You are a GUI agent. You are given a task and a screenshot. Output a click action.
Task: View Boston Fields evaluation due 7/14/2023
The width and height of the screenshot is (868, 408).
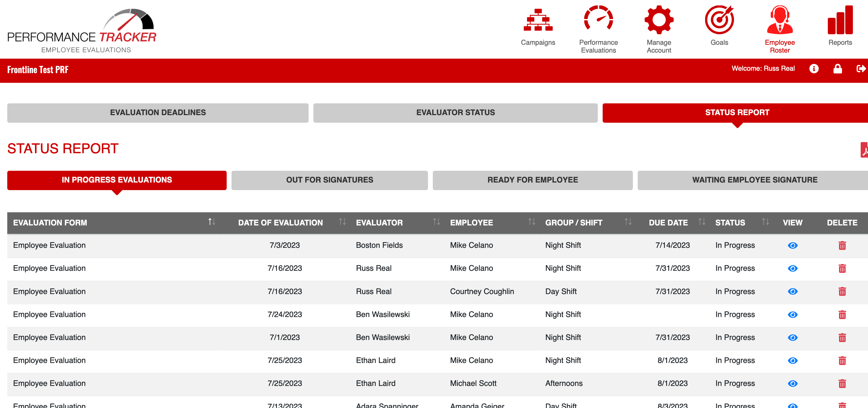click(792, 245)
